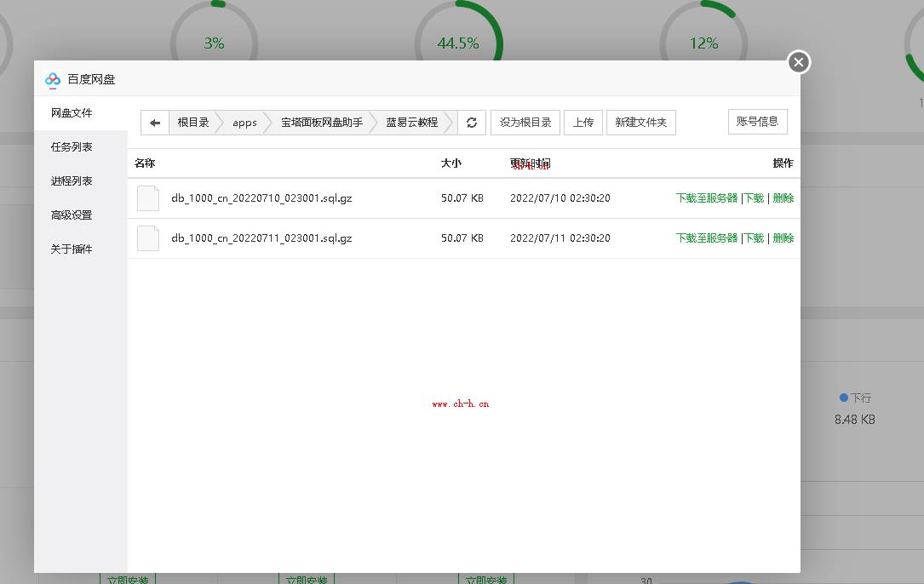Click 下载至服务器 for 20220710 backup

click(x=707, y=198)
